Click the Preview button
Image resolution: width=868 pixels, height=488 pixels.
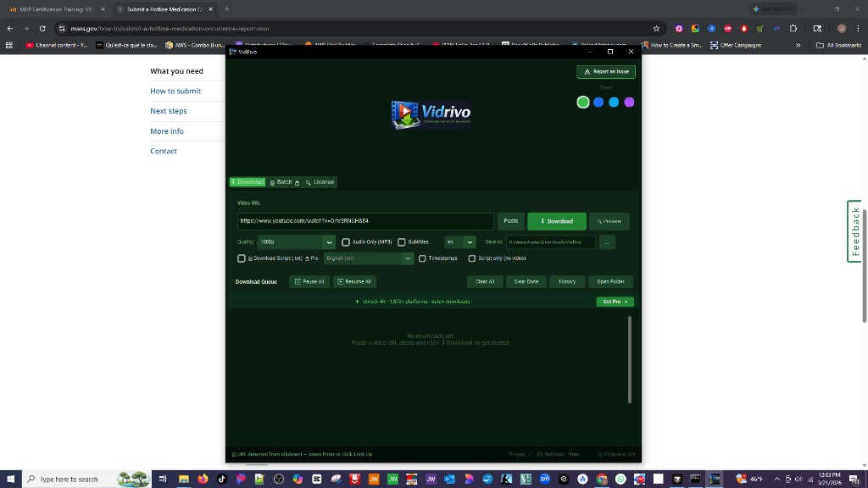609,221
